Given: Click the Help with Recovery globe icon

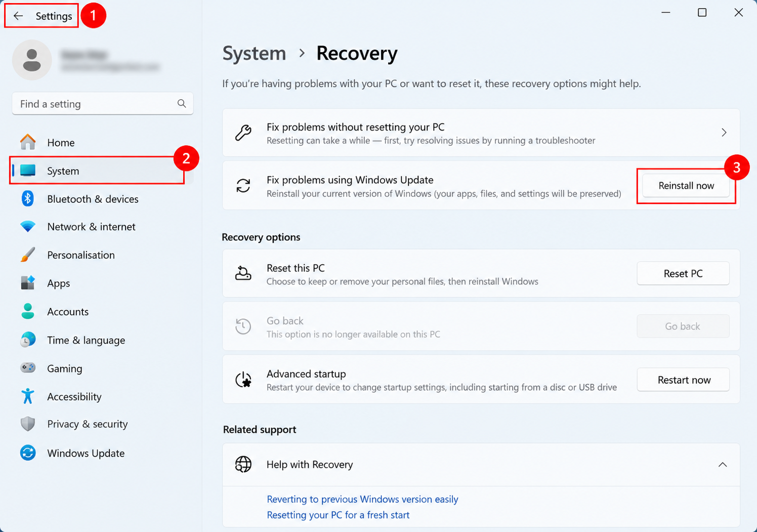Looking at the screenshot, I should 243,464.
